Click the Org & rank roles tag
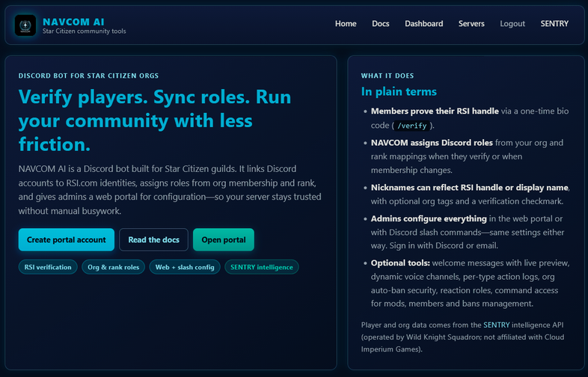The image size is (588, 377). point(113,267)
